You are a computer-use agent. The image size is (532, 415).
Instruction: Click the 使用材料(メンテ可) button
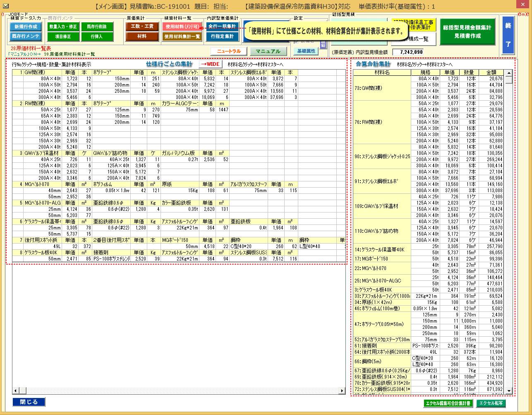(182, 27)
